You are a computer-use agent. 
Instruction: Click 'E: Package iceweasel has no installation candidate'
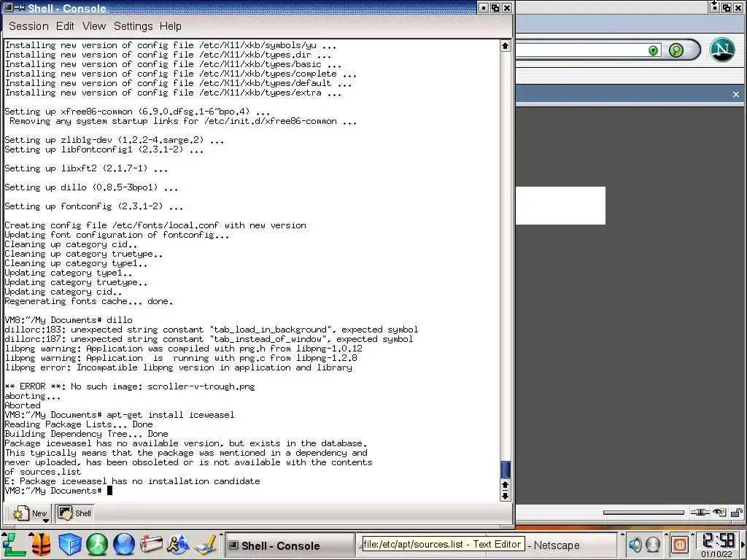click(x=133, y=481)
